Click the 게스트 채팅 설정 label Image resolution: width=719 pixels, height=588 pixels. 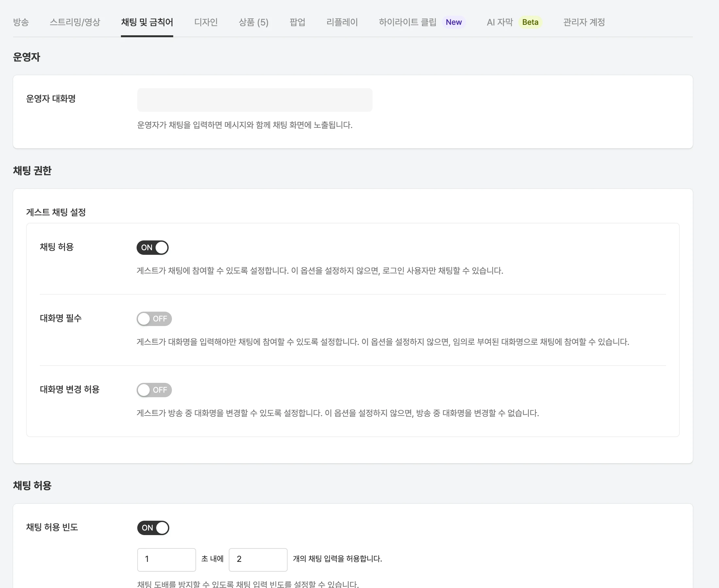pyautogui.click(x=56, y=212)
